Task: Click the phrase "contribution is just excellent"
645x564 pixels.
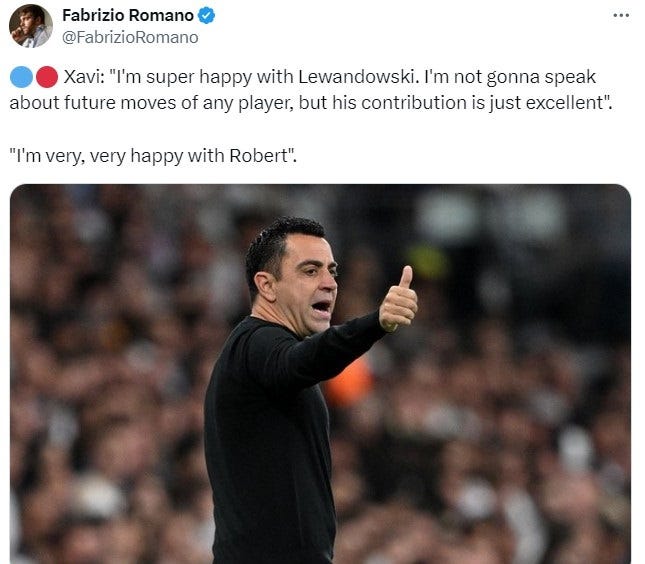Action: coord(482,103)
